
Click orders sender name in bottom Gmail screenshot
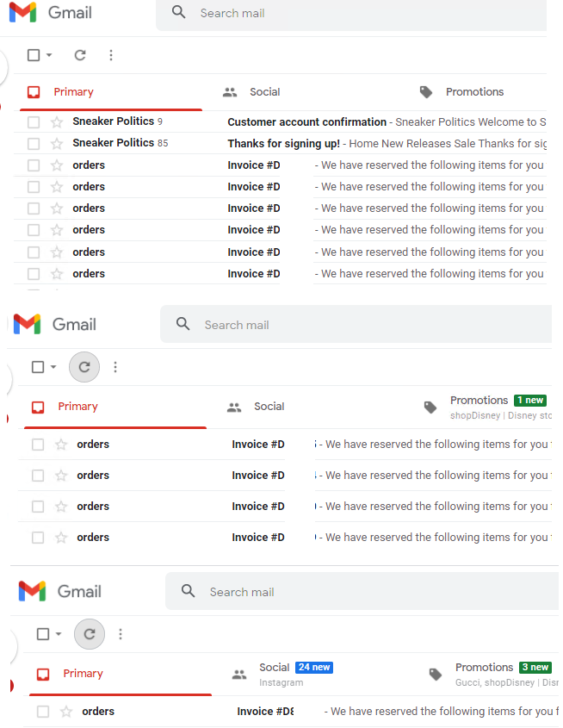tap(98, 712)
